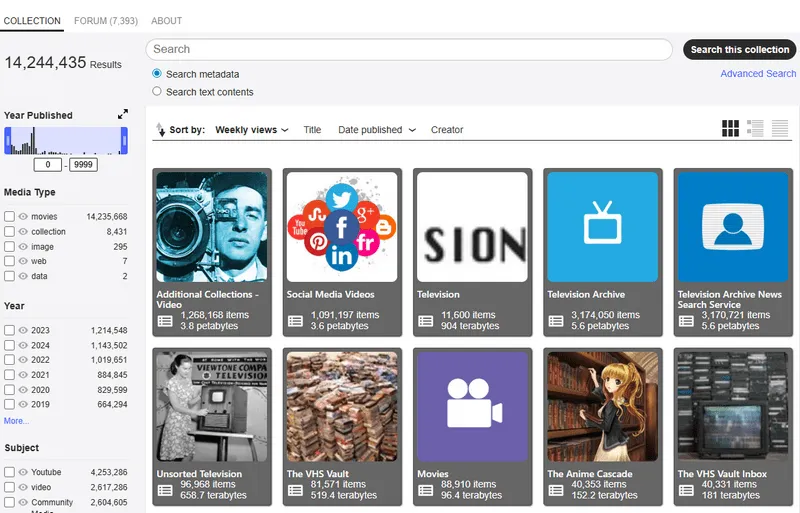Image resolution: width=800 pixels, height=513 pixels.
Task: Open Advanced Search link
Action: pos(758,74)
